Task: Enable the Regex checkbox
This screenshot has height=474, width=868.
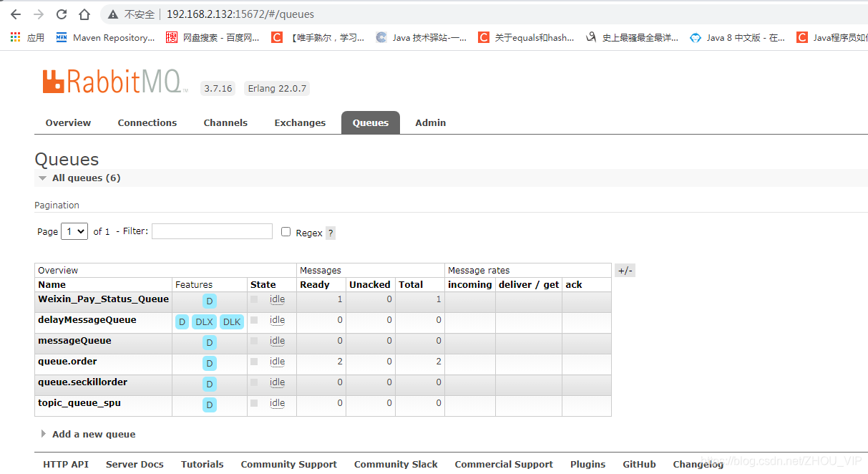Action: 286,232
